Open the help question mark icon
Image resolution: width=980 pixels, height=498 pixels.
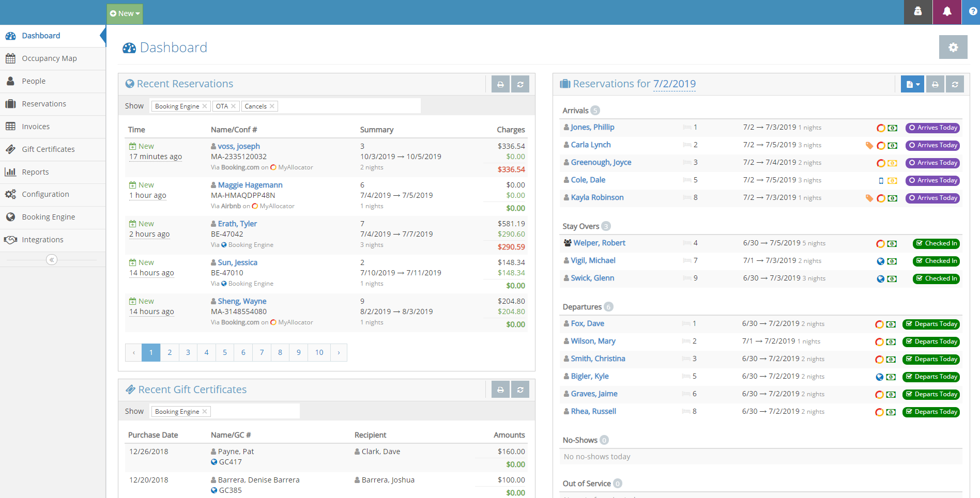pos(972,12)
